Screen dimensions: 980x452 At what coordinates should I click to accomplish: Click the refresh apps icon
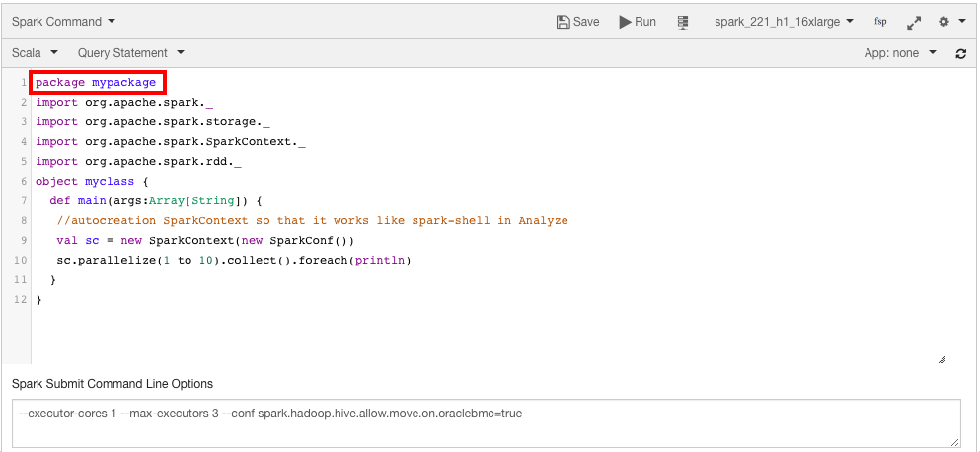point(961,53)
